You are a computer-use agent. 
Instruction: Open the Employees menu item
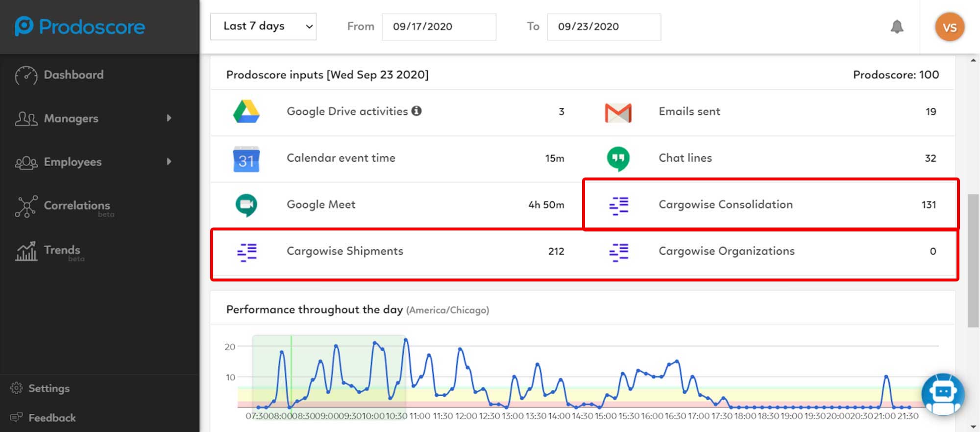point(73,162)
